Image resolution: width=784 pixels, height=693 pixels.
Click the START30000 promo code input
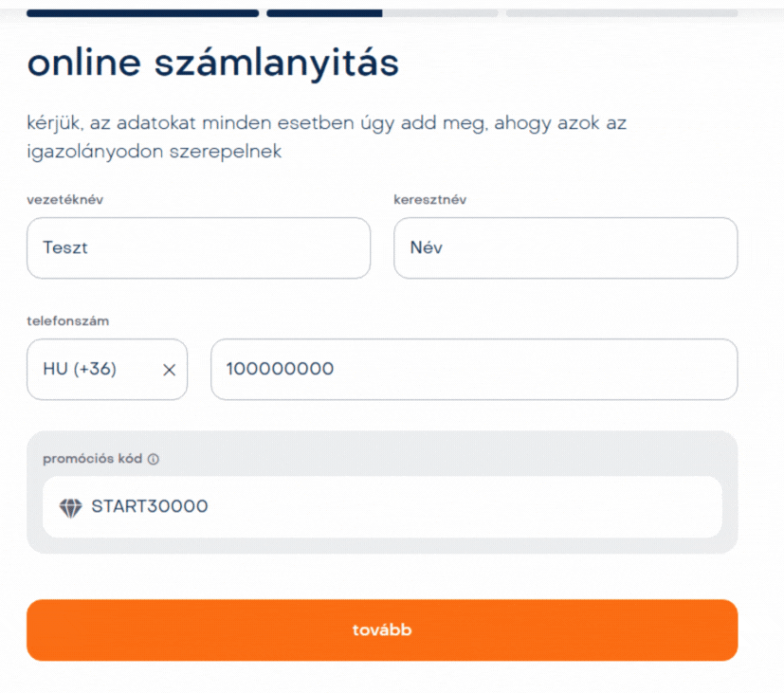point(398,507)
